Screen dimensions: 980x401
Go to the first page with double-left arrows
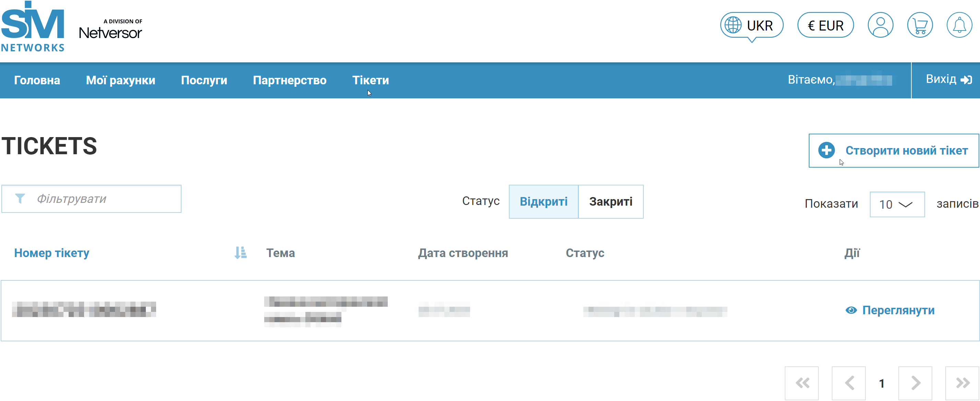[802, 383]
